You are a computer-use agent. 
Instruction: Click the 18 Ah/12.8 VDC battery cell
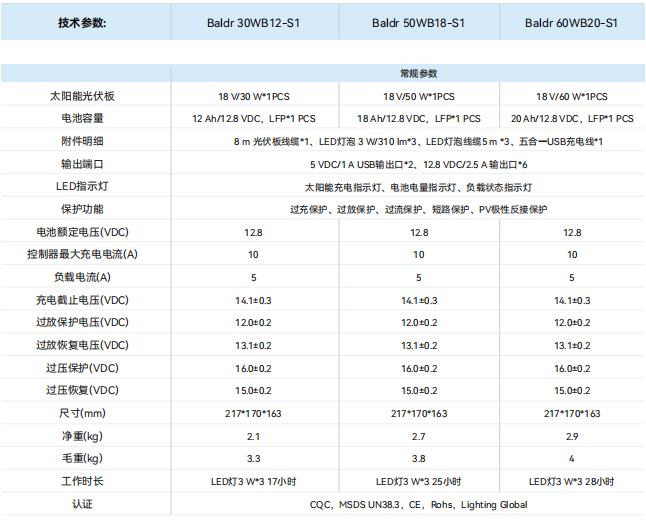[x=419, y=119]
